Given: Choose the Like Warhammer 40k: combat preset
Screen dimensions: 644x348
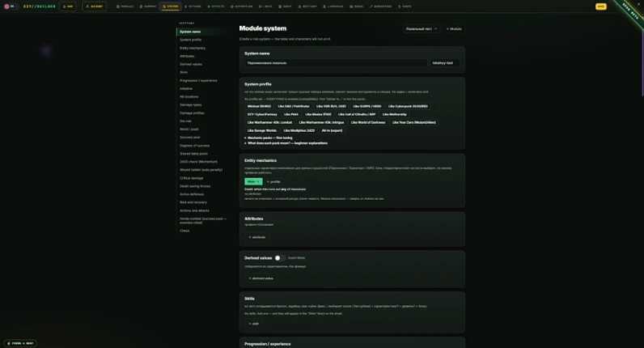Looking at the screenshot, I should click(270, 122).
